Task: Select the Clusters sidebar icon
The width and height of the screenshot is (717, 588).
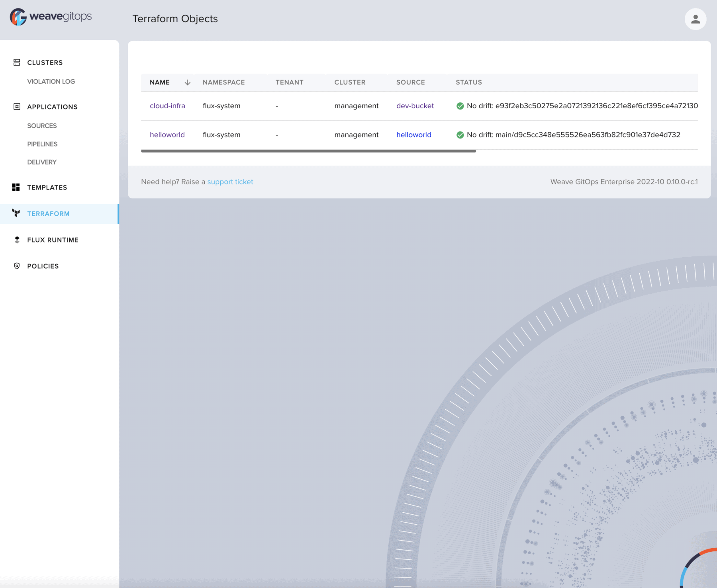Action: [16, 62]
